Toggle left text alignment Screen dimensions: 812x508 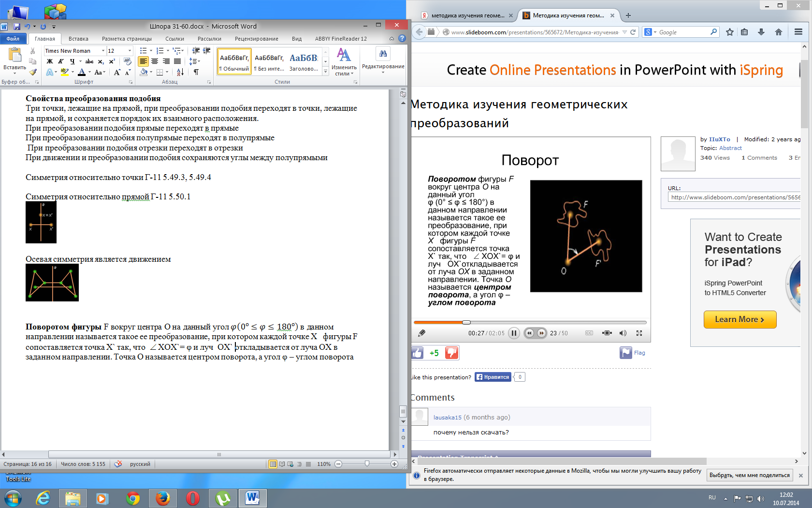tap(143, 61)
